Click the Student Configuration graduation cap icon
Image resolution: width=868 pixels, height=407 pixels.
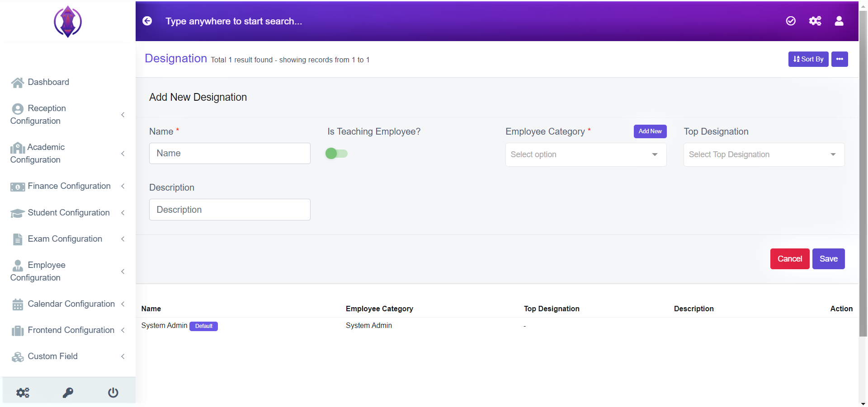click(x=18, y=213)
